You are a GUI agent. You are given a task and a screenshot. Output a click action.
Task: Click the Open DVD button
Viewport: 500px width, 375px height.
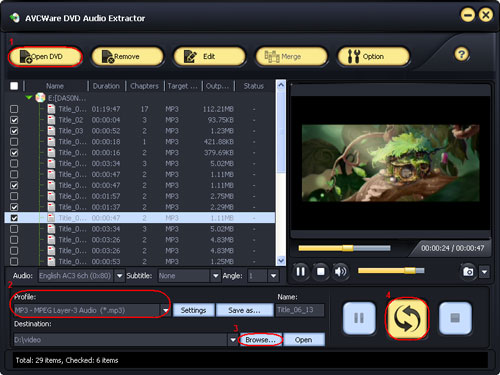(x=45, y=56)
